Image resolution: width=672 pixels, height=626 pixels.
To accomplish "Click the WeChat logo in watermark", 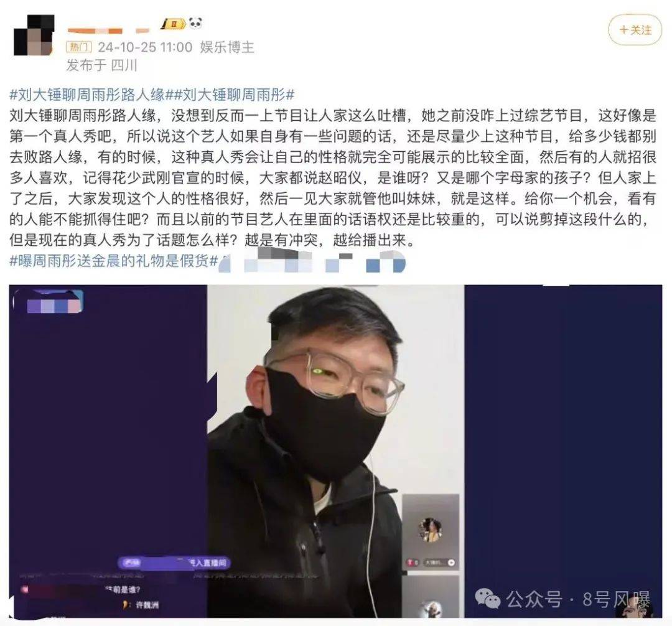I will (x=488, y=599).
